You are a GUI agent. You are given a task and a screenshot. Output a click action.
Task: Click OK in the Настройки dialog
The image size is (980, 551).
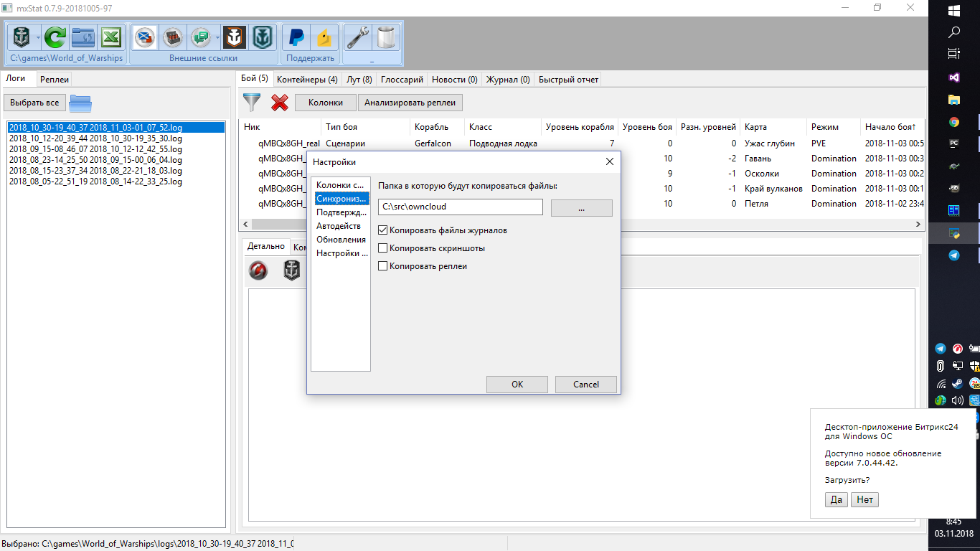[517, 385]
